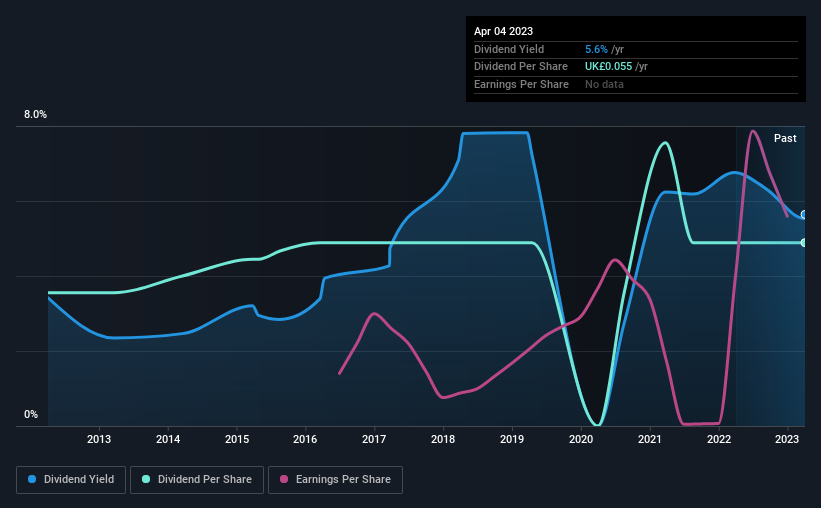
Task: Toggle the Dividend Per Share legend button
Action: coord(197,480)
